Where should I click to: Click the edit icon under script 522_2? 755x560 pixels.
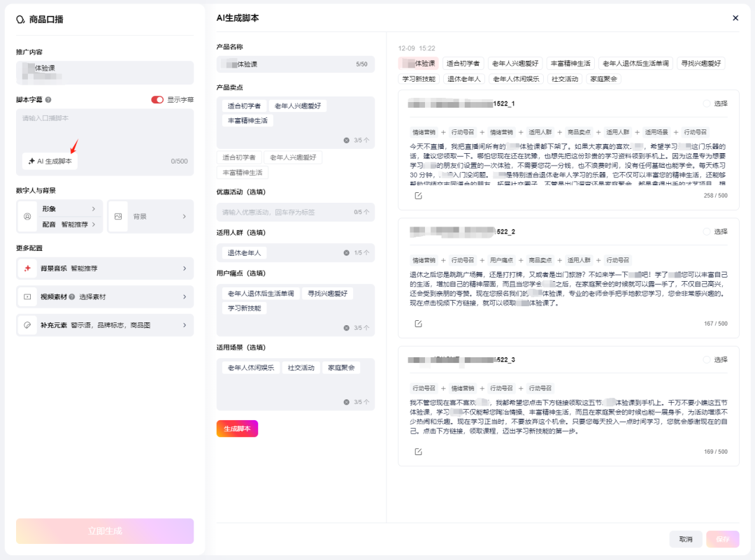tap(418, 324)
